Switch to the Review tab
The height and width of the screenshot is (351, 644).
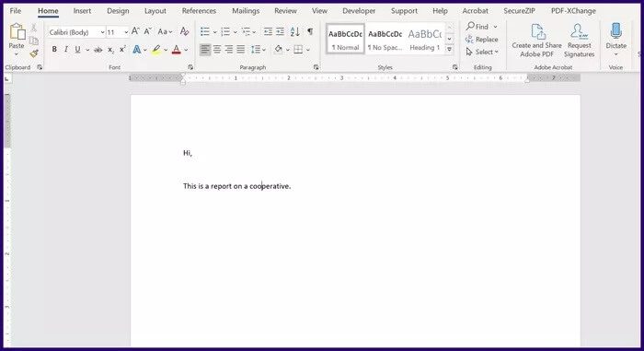[x=285, y=11]
